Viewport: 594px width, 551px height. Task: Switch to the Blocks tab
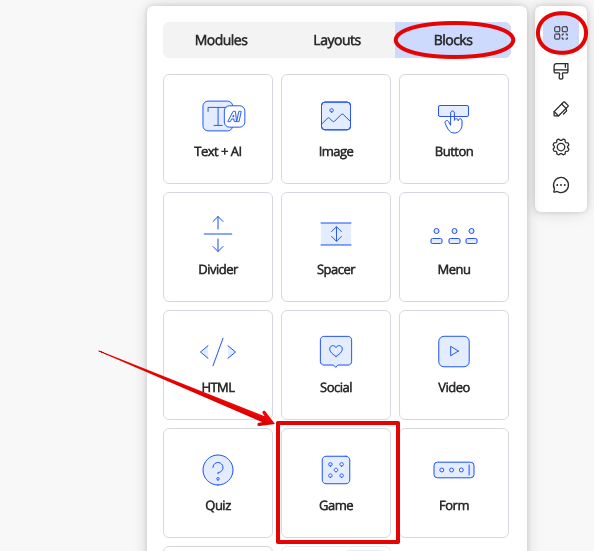pos(453,40)
